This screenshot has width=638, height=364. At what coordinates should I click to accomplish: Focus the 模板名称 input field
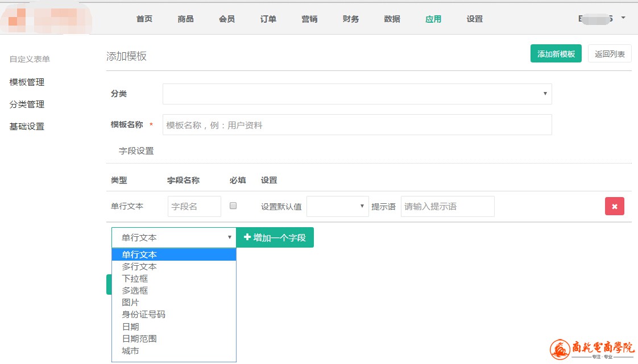click(357, 125)
